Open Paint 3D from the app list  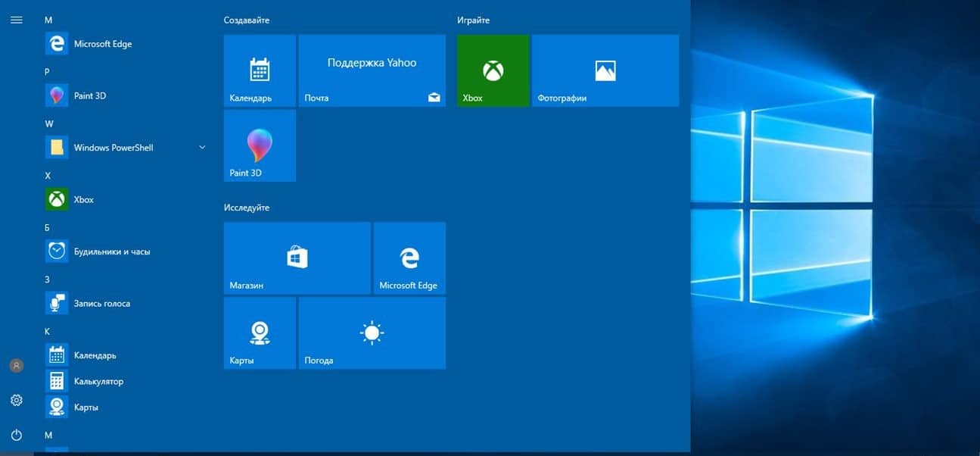point(89,95)
